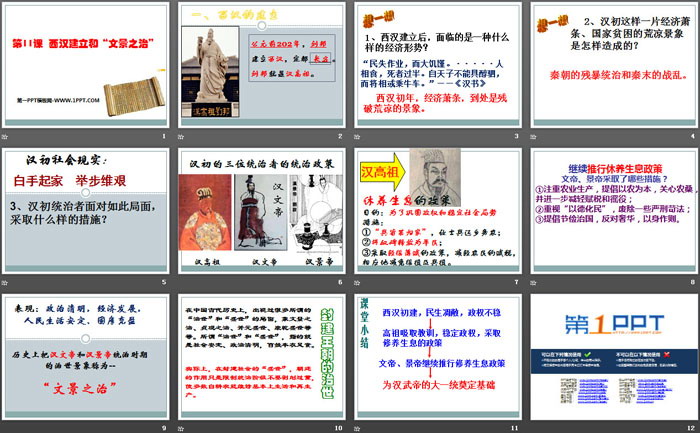This screenshot has width=700, height=433.
Task: Click the animation star under slide 7
Action: coord(357,283)
